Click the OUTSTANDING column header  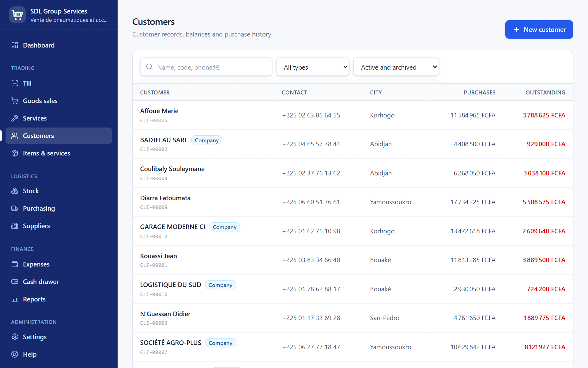[545, 93]
